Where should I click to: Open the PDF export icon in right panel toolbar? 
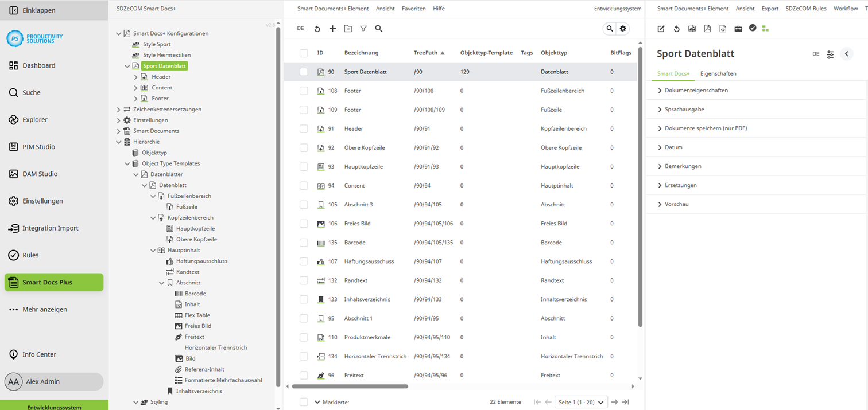(707, 28)
